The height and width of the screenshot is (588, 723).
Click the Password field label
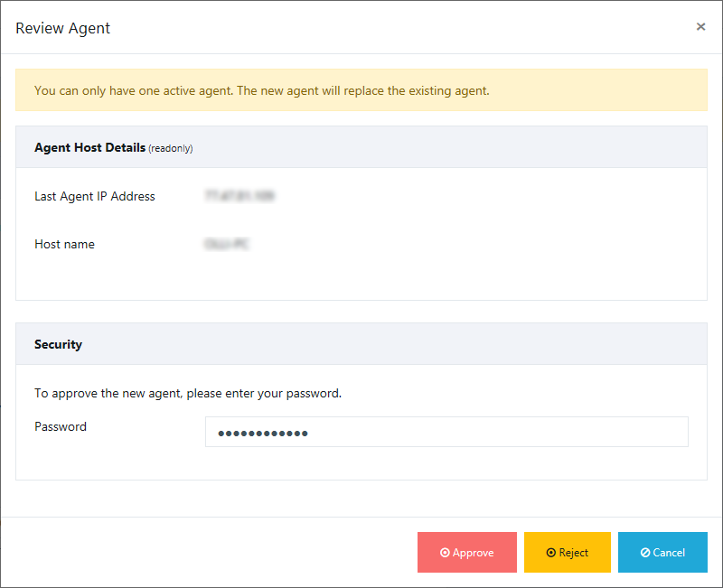(61, 426)
